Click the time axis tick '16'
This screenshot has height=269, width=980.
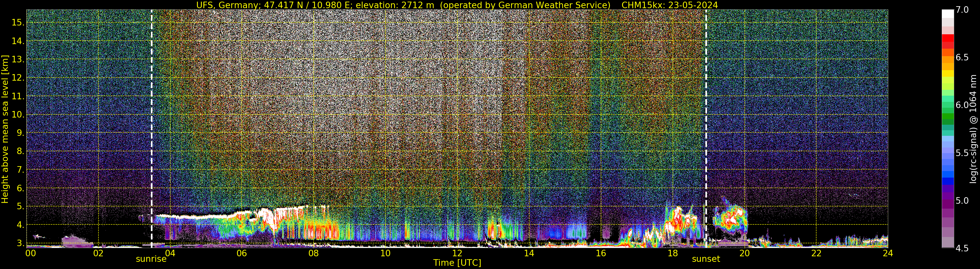601,253
